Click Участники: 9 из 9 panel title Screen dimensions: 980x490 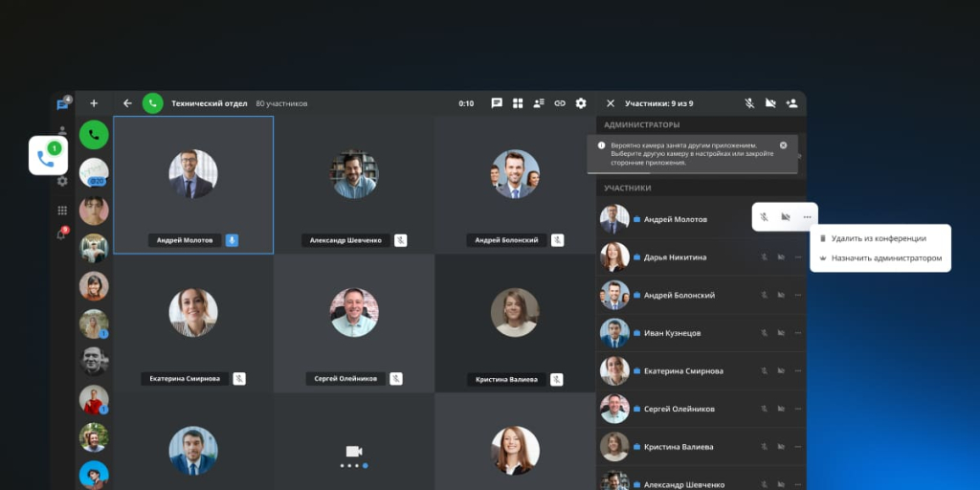coord(658,103)
